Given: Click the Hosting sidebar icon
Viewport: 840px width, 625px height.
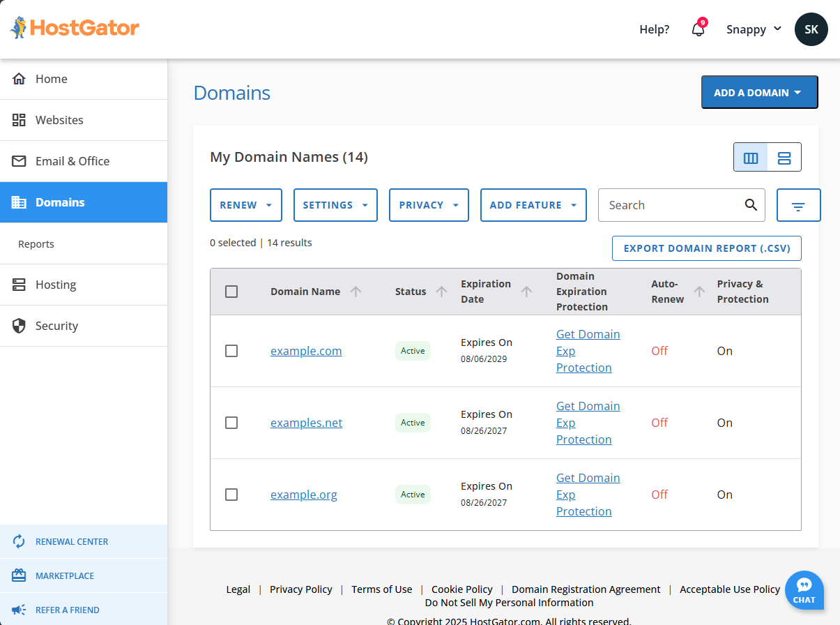Looking at the screenshot, I should (20, 285).
